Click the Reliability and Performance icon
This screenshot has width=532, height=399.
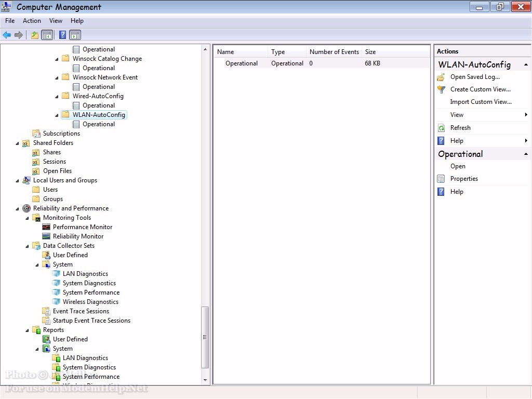coord(26,208)
